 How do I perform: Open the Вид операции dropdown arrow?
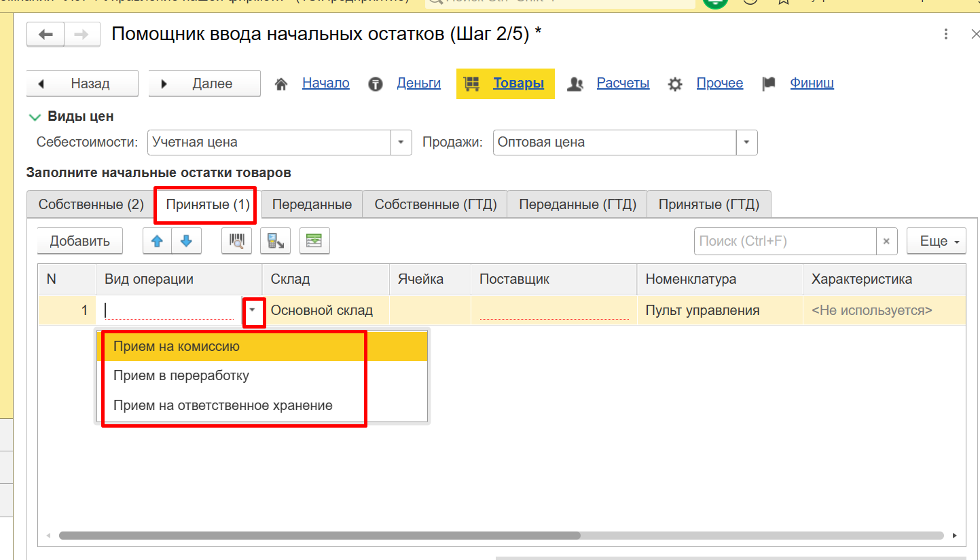point(253,310)
